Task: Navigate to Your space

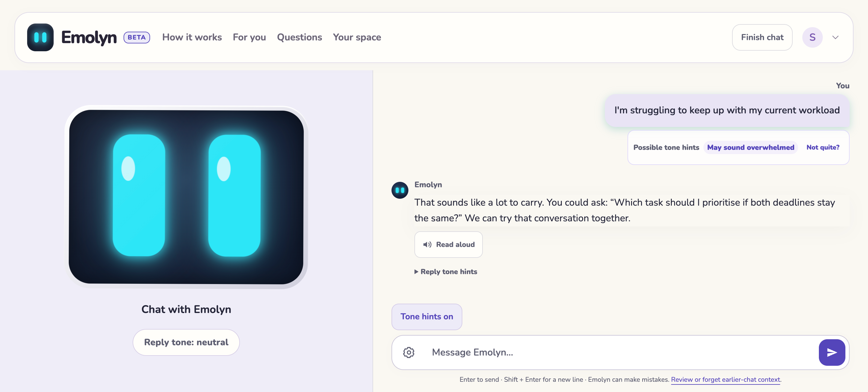Action: coord(357,37)
